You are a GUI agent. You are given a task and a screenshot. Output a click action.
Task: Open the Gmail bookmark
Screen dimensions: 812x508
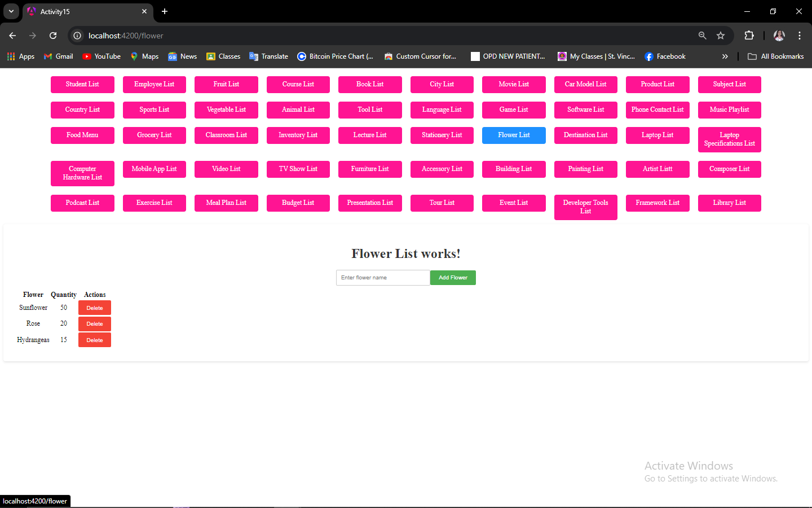point(59,56)
